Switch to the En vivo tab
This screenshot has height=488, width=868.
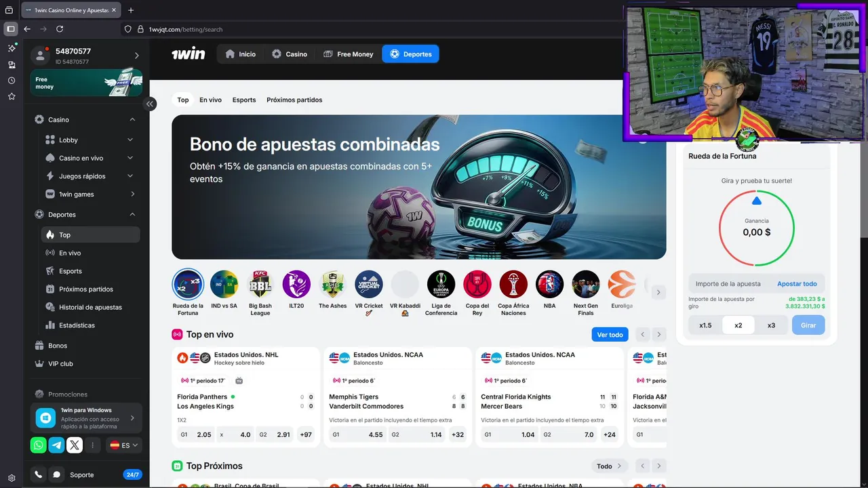pos(210,100)
